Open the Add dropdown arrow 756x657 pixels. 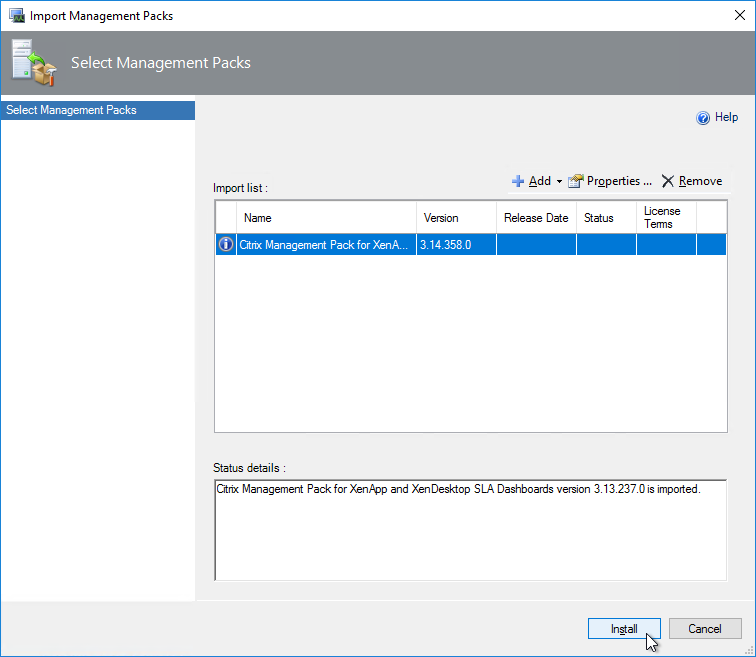point(559,182)
